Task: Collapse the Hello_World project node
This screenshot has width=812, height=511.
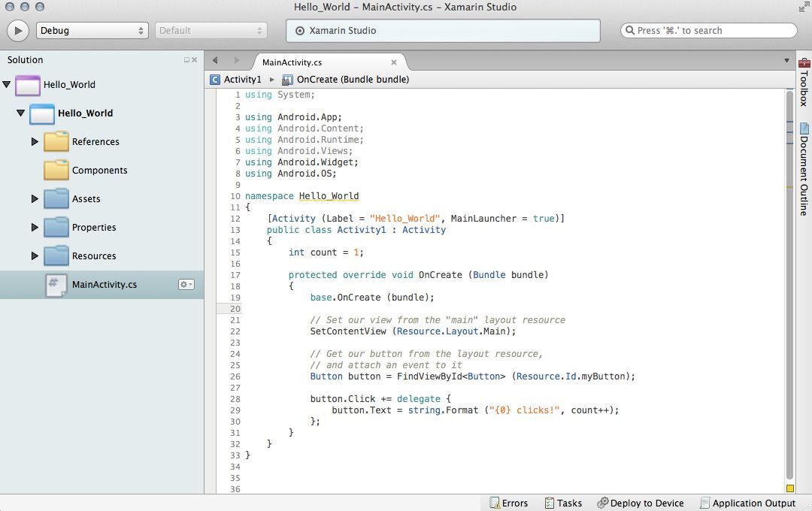Action: (21, 113)
